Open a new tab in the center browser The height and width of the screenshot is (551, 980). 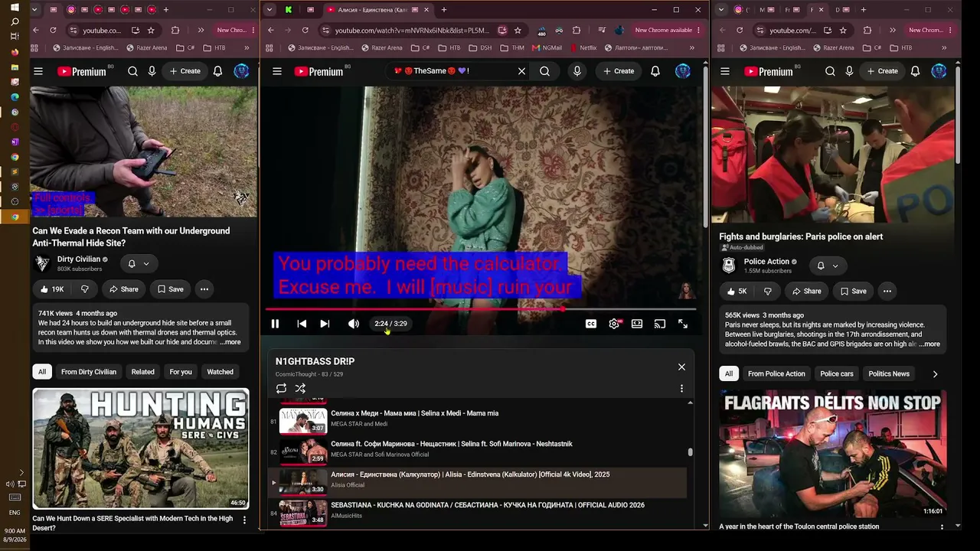(444, 10)
